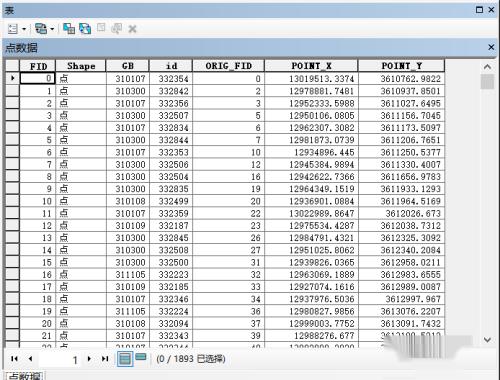The width and height of the screenshot is (500, 380).
Task: Click id cell 332185
Action: (x=171, y=287)
